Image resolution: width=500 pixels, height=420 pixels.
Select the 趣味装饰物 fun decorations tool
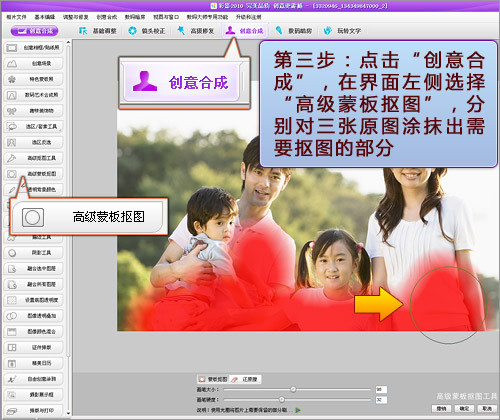(x=33, y=111)
